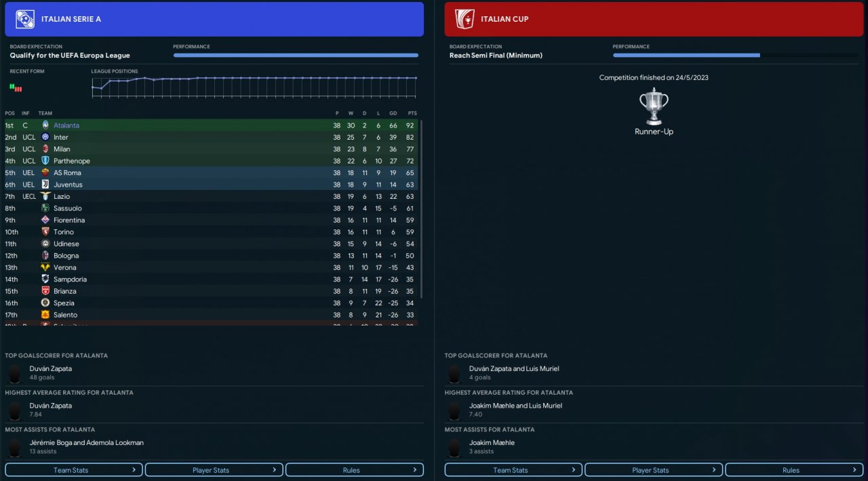Click Joakim Mæhle and Luis Muriel rating entry
This screenshot has width=868, height=481.
tap(515, 406)
